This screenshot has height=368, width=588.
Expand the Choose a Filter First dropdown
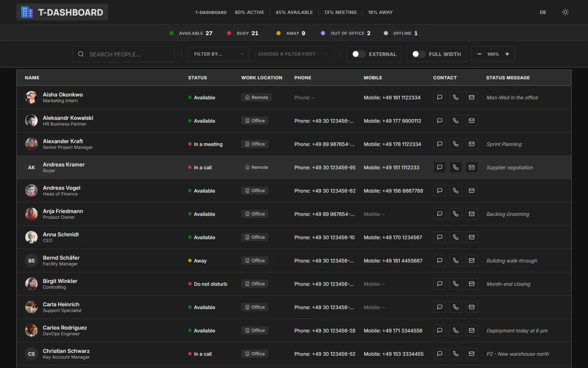291,54
